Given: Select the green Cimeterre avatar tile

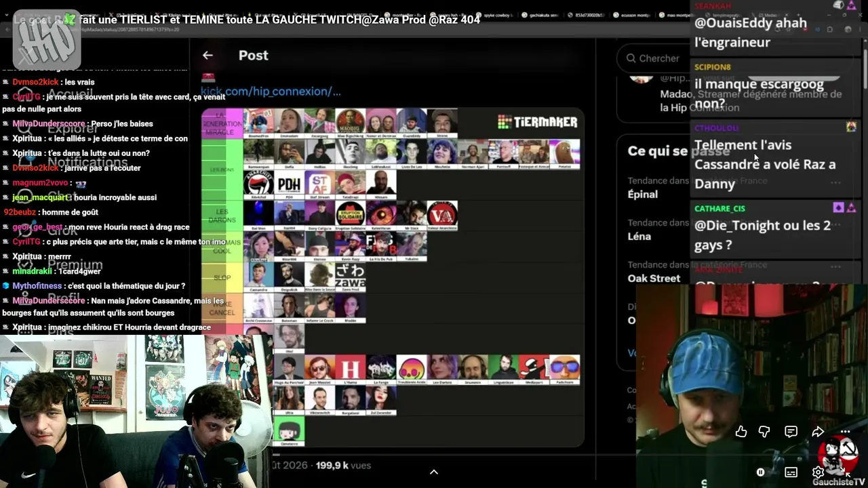Looking at the screenshot, I should pyautogui.click(x=289, y=431).
